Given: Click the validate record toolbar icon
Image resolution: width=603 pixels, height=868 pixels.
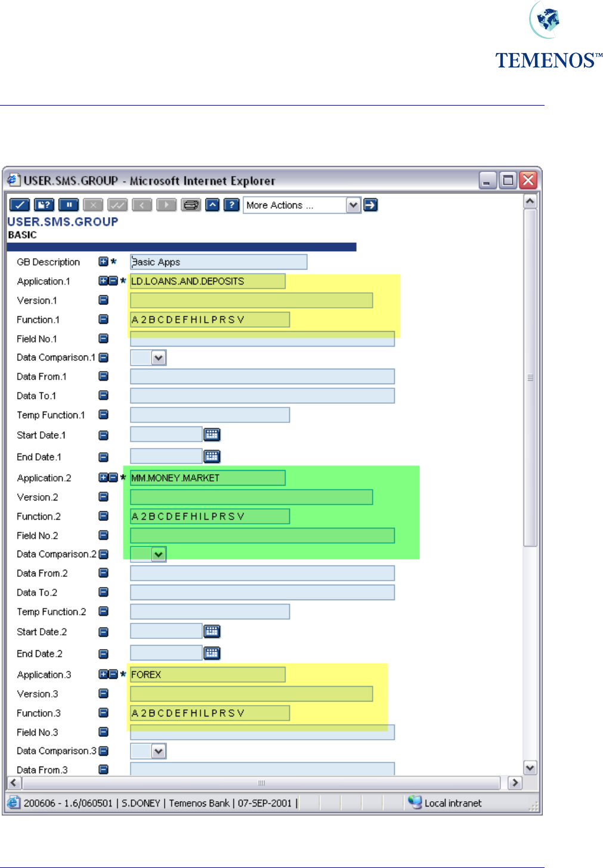Looking at the screenshot, I should (44, 205).
